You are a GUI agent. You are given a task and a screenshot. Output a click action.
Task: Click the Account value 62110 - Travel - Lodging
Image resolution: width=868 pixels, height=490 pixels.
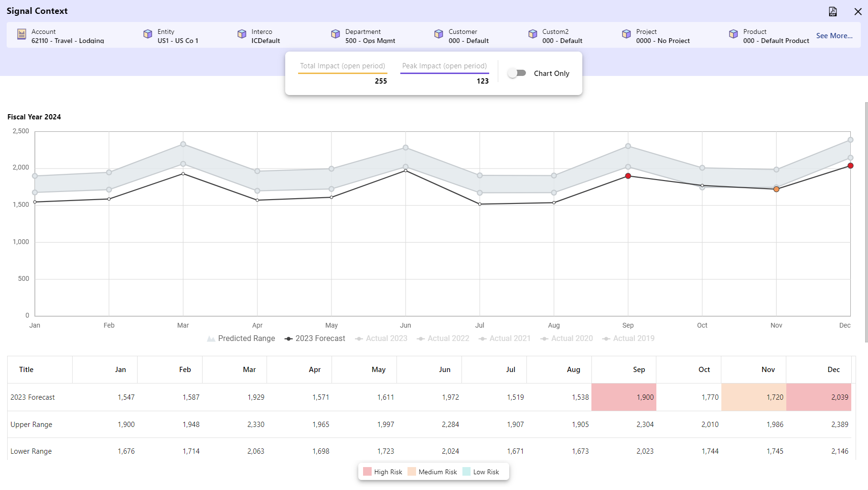coord(68,41)
